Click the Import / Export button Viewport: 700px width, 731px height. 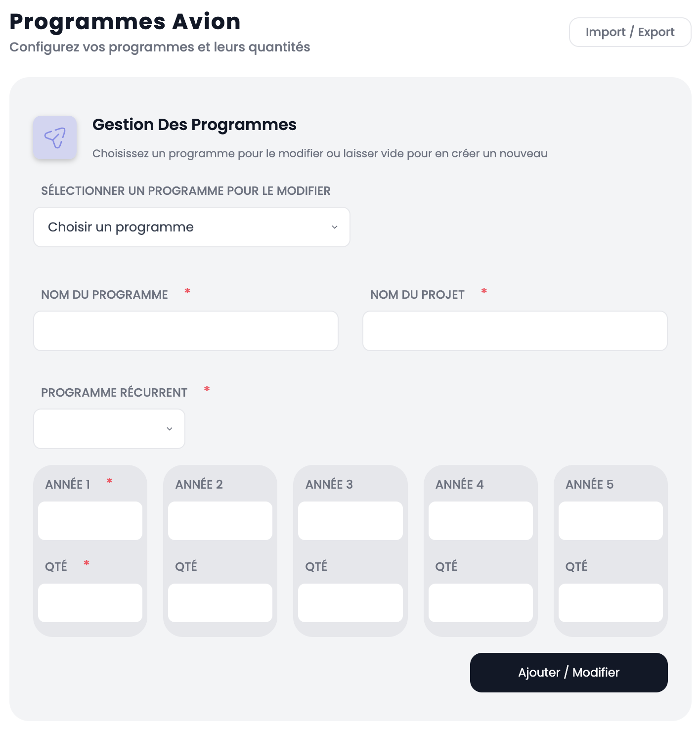(630, 32)
